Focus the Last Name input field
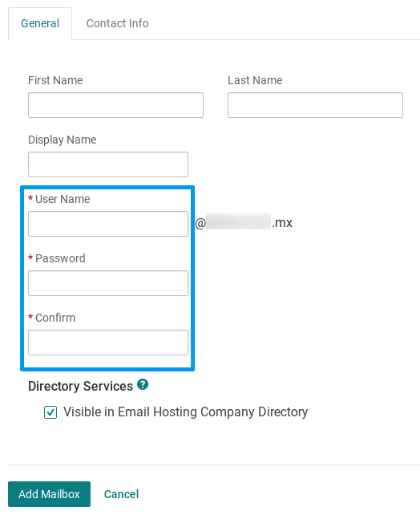 coord(315,105)
